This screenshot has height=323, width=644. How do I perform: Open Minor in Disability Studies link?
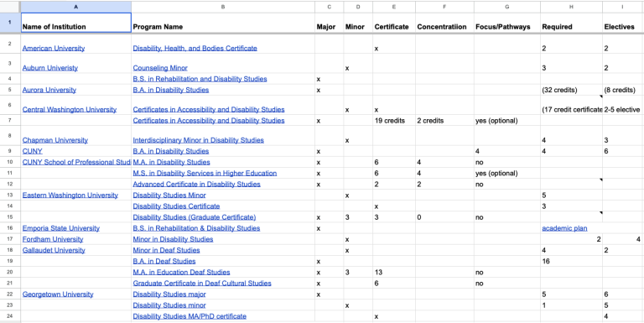click(173, 239)
